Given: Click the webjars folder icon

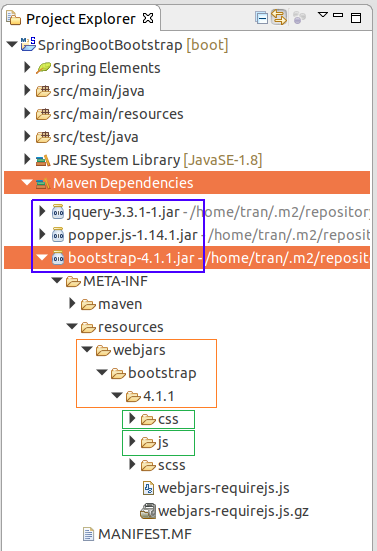Looking at the screenshot, I should pyautogui.click(x=103, y=350).
